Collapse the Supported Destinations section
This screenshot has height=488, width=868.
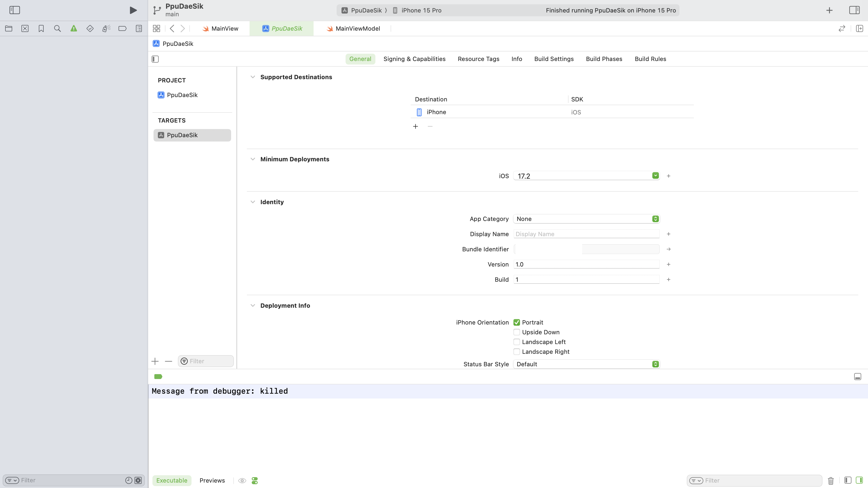click(x=253, y=77)
